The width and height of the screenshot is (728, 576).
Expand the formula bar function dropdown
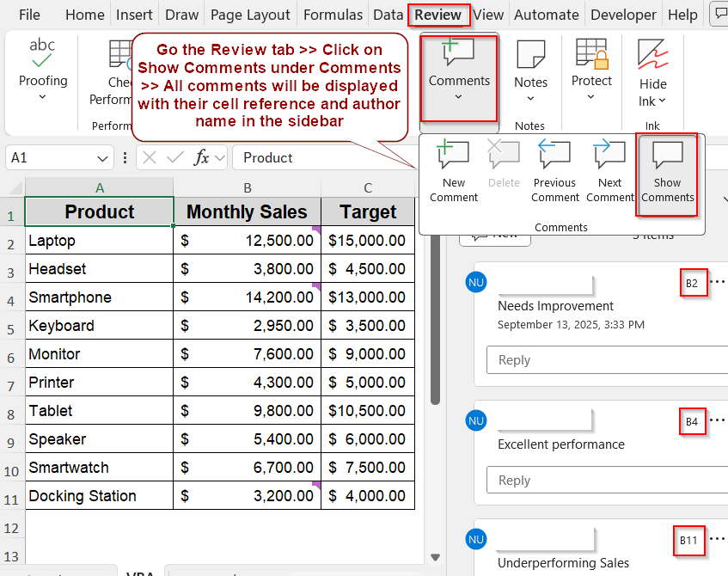(220, 158)
